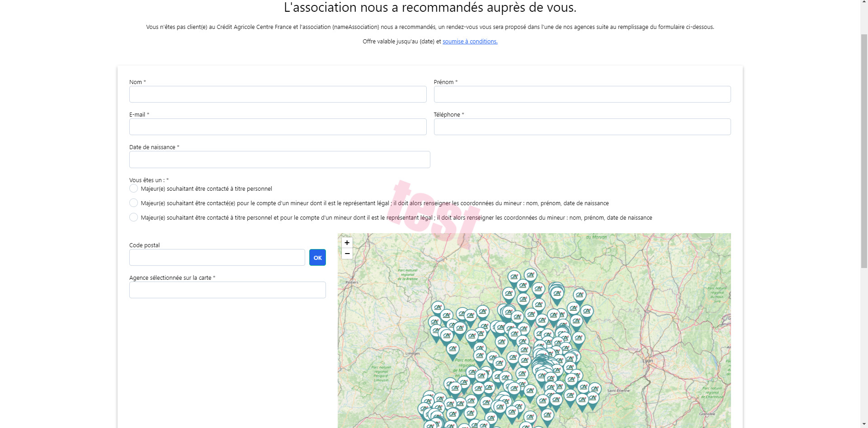Click the blue OK button
Image resolution: width=868 pixels, height=428 pixels.
(x=317, y=258)
